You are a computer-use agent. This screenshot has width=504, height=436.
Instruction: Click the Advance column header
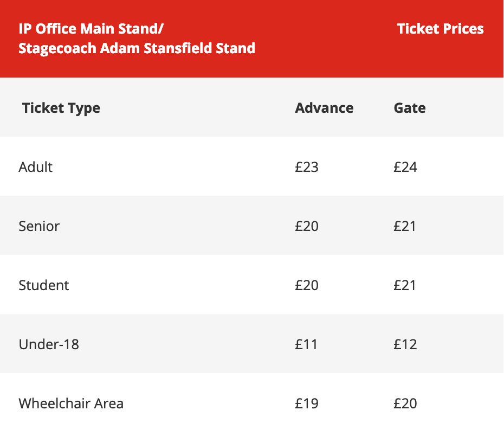click(x=324, y=108)
